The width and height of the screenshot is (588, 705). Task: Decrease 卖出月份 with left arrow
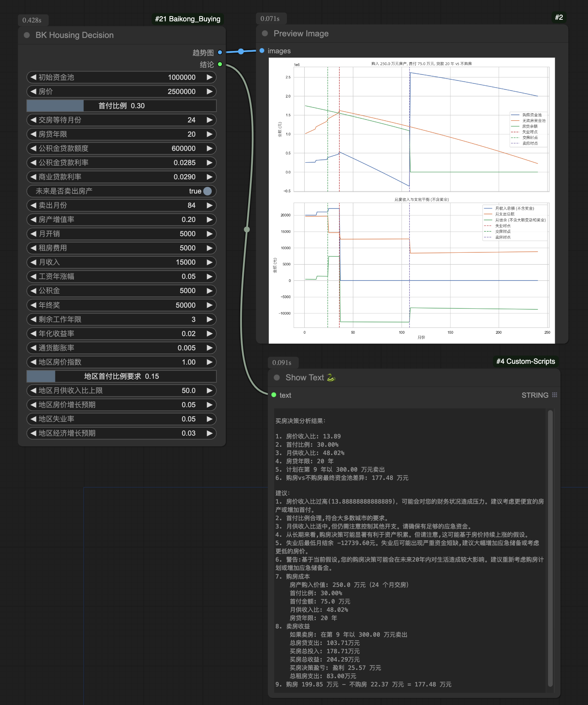click(x=33, y=205)
